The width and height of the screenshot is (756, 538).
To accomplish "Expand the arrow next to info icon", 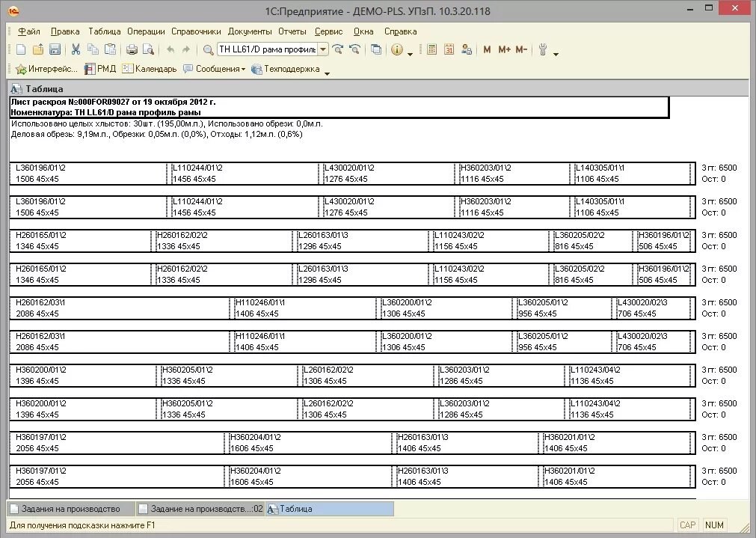I will coord(411,54).
